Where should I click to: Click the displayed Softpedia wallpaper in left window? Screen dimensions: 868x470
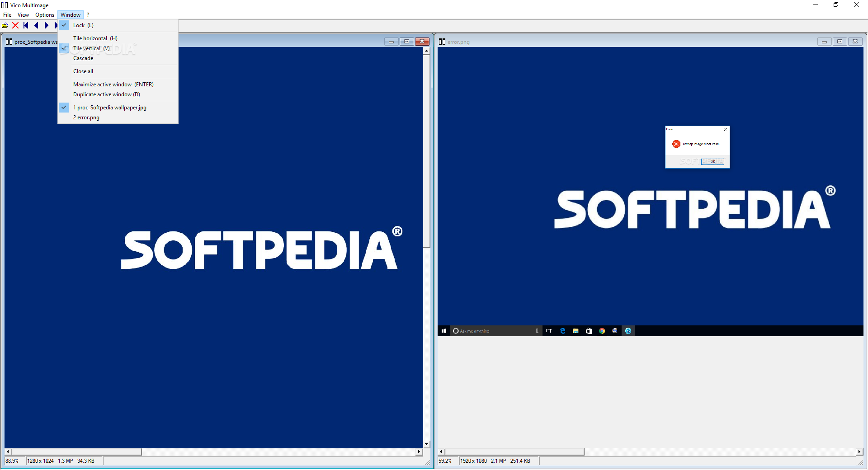click(213, 248)
